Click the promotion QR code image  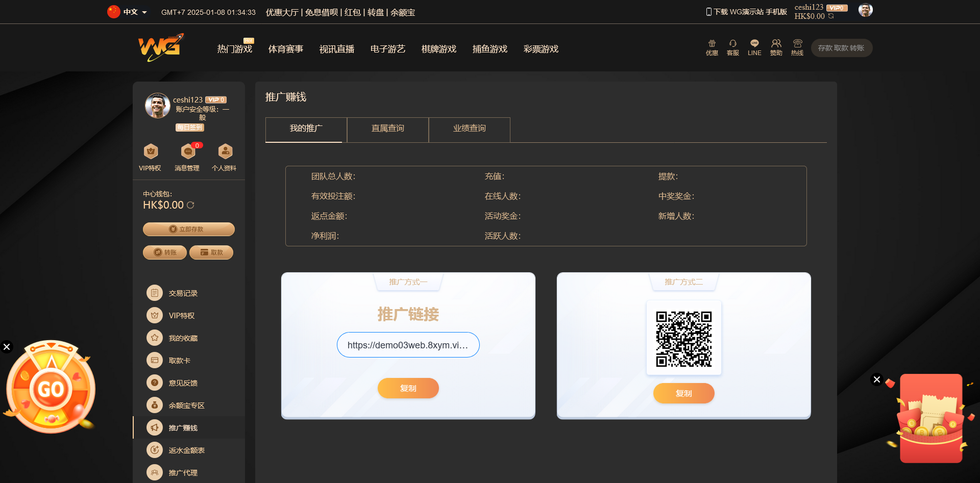click(x=683, y=339)
